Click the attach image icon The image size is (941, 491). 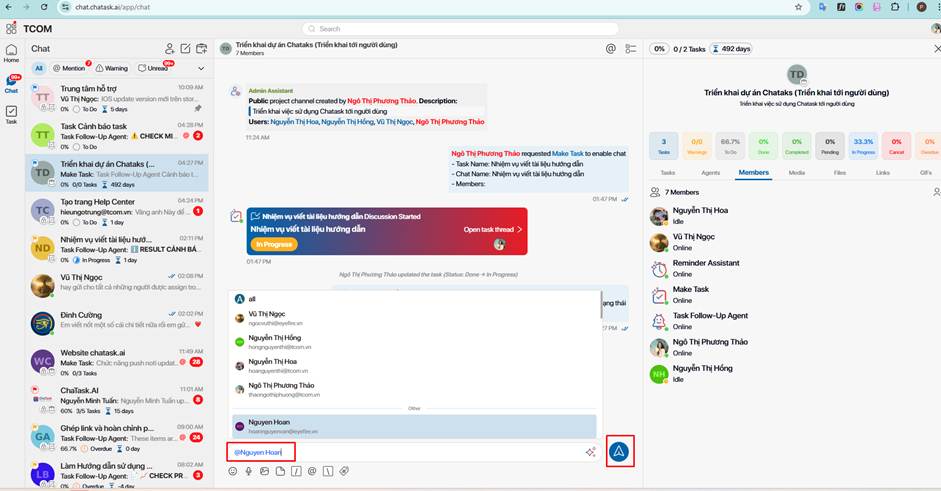(x=264, y=471)
